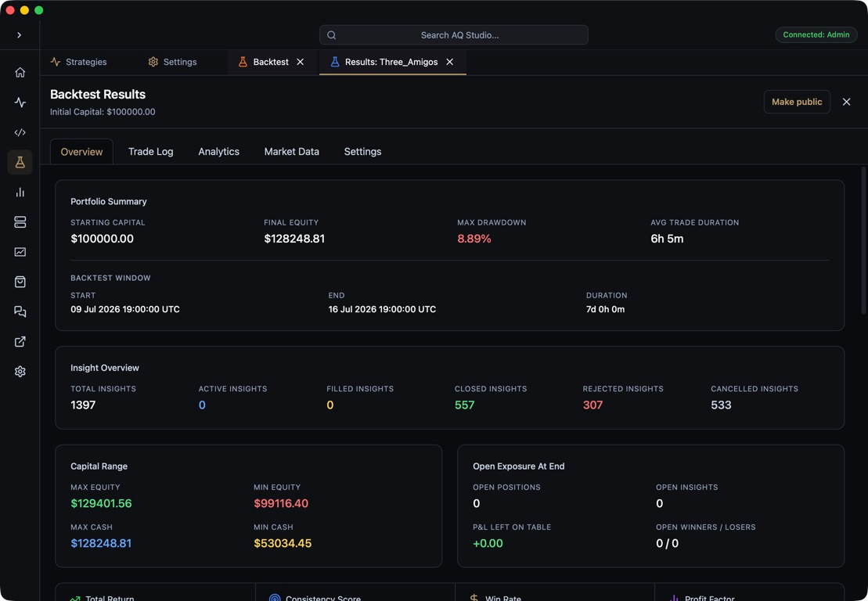Click the Make public button

click(x=797, y=102)
